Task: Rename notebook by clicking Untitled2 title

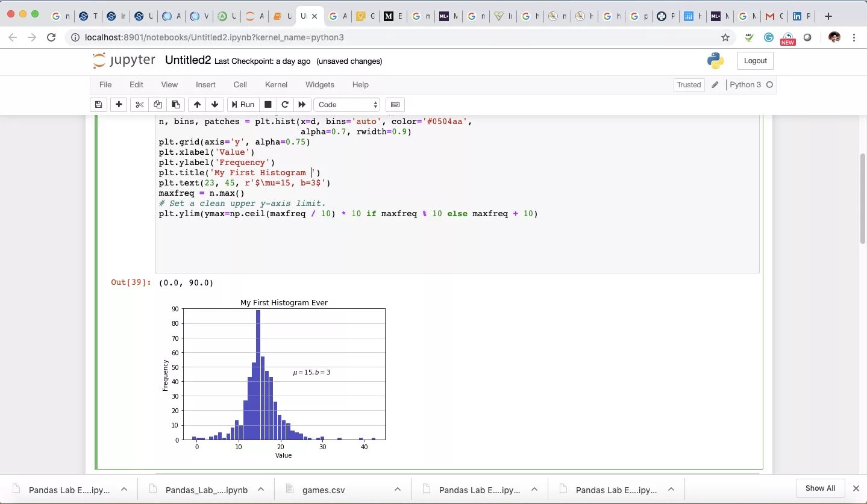Action: tap(188, 60)
